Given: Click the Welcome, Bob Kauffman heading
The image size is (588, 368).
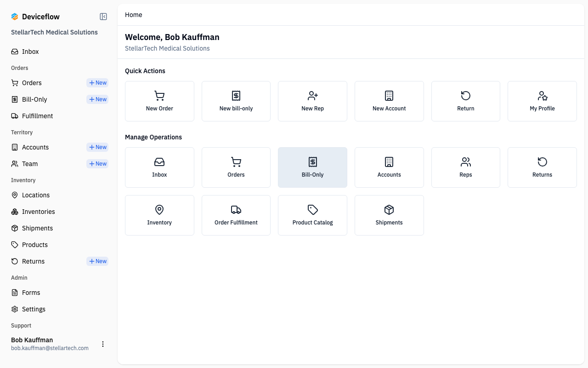Looking at the screenshot, I should point(172,37).
